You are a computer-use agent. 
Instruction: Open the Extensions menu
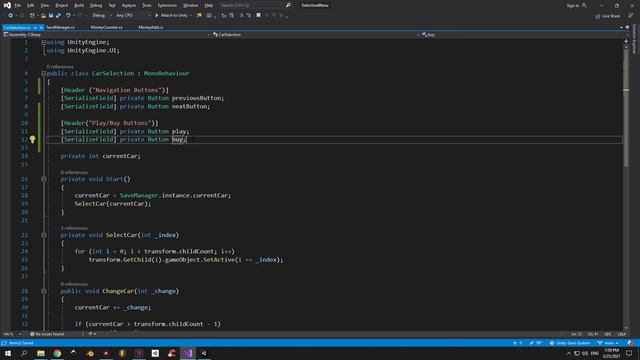pos(167,5)
